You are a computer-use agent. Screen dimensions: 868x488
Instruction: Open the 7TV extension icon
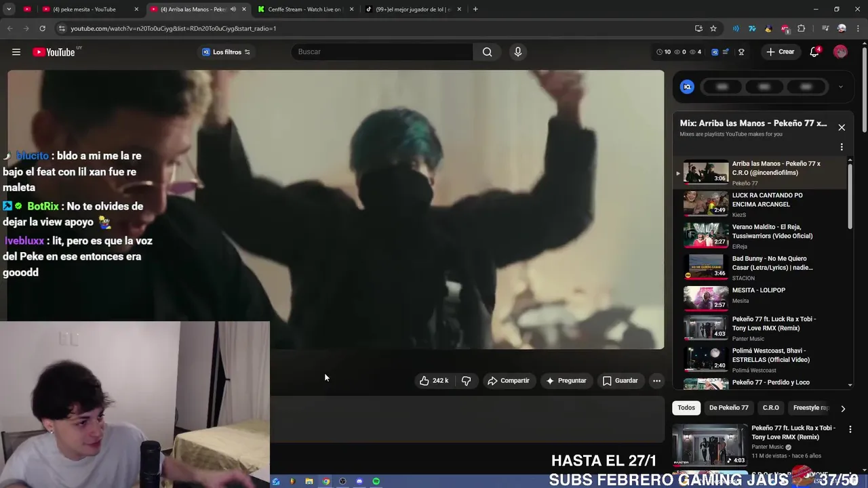pyautogui.click(x=752, y=28)
